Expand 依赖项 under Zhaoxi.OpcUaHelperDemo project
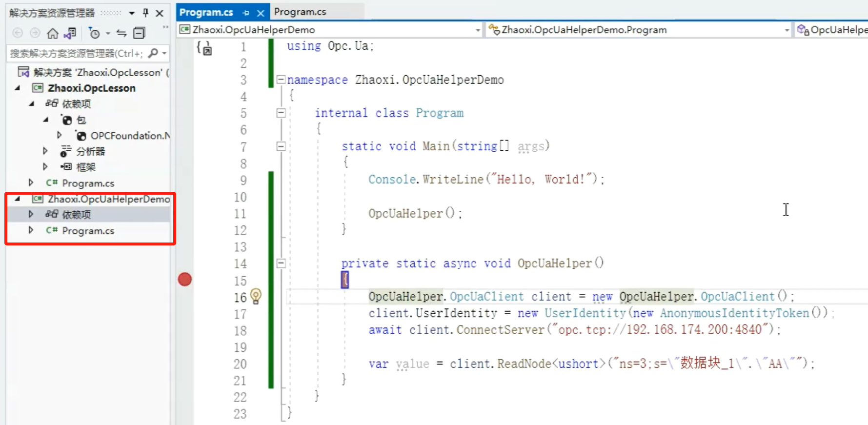Screen dimensions: 868x425 (x=31, y=214)
